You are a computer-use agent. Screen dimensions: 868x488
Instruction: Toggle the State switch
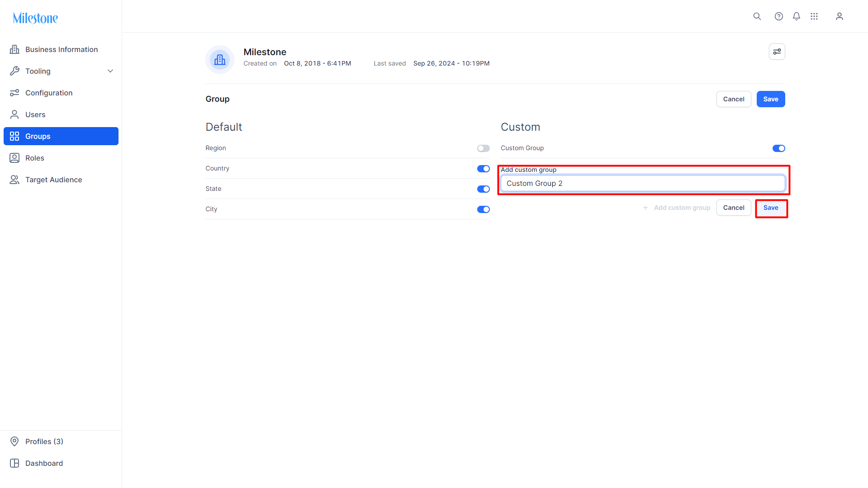pyautogui.click(x=484, y=189)
